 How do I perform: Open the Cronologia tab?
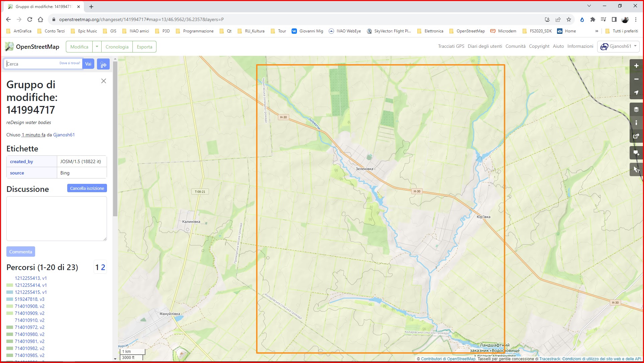[x=117, y=47]
